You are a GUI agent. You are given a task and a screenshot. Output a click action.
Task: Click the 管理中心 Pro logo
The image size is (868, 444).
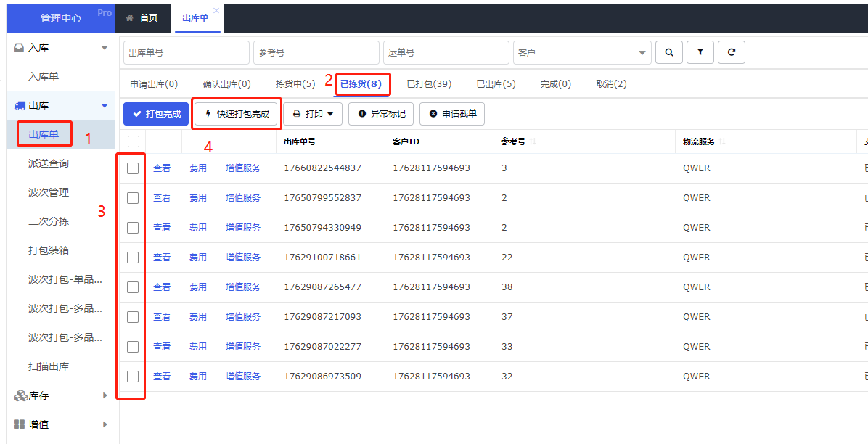coord(61,17)
